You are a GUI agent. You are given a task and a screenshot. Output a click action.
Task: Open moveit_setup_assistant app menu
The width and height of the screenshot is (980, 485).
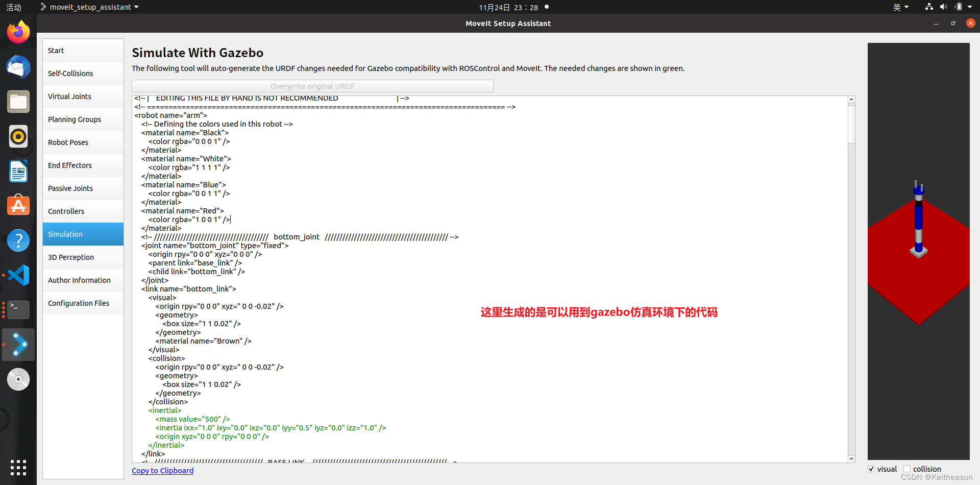coord(90,7)
